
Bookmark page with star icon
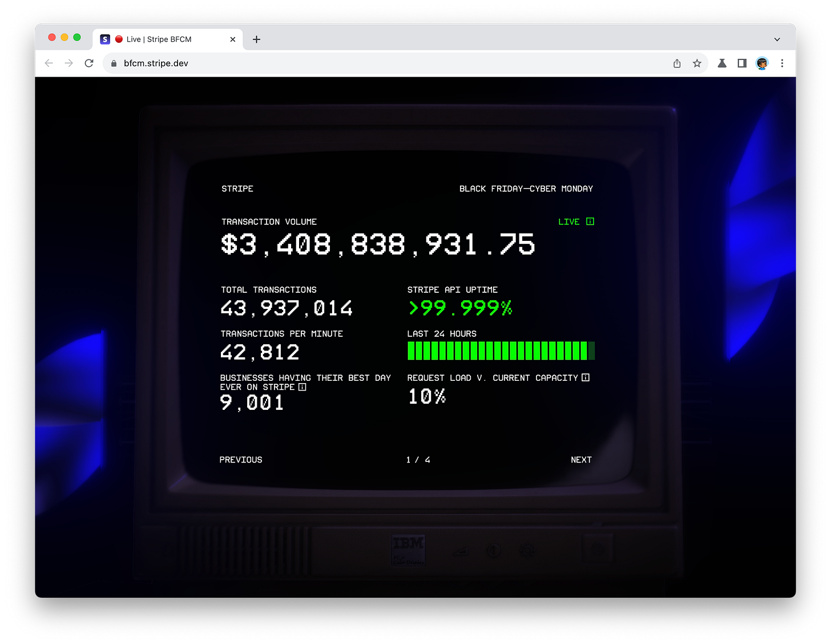click(697, 63)
